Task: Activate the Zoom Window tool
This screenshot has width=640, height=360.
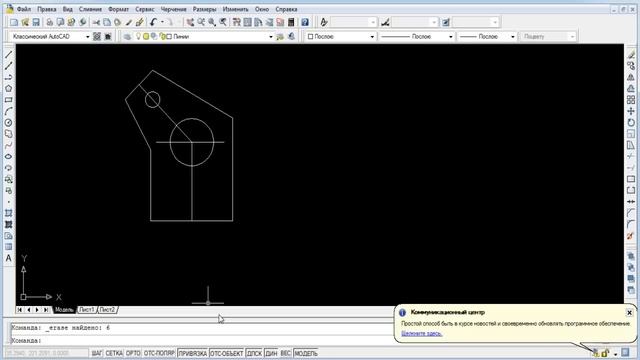Action: pyautogui.click(x=212, y=22)
